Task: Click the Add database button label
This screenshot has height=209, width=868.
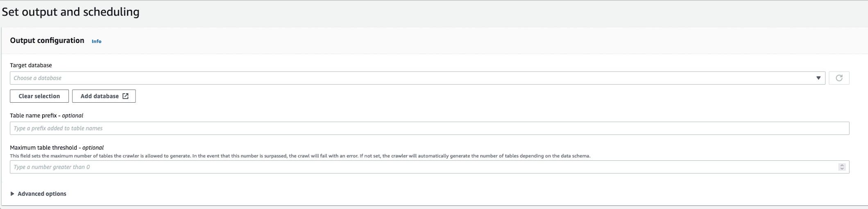Action: point(100,96)
